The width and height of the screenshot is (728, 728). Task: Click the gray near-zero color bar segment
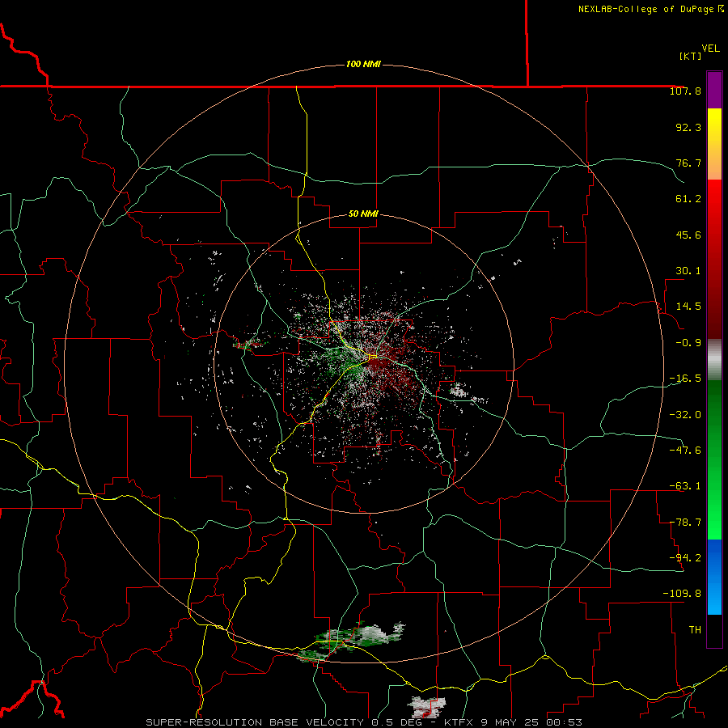(x=714, y=358)
